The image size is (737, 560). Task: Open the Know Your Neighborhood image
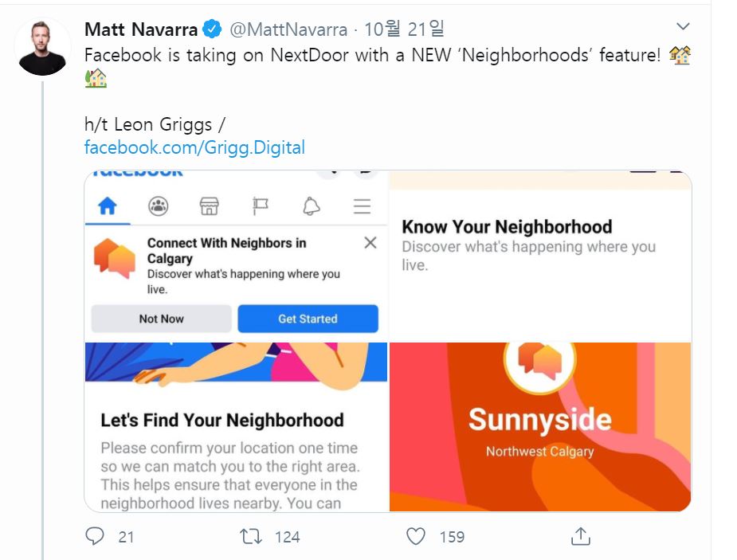540,255
